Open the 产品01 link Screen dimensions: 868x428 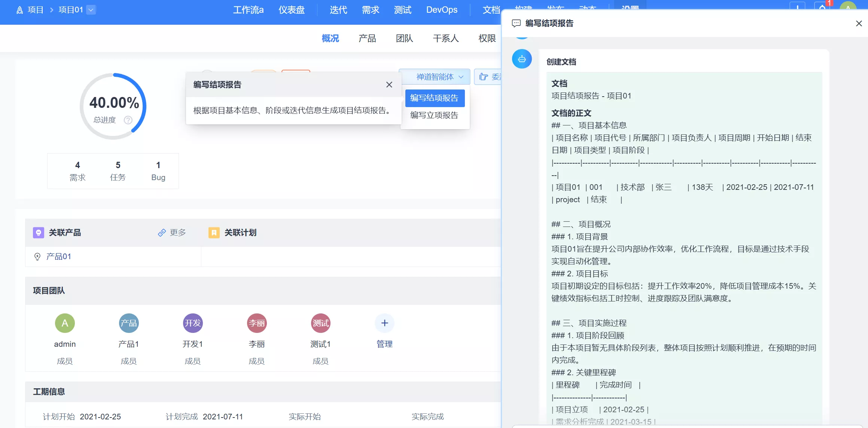[x=59, y=257]
